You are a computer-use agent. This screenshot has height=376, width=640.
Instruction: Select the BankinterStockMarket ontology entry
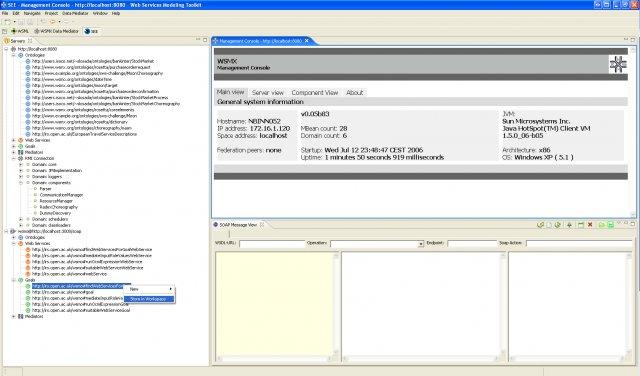(x=93, y=61)
